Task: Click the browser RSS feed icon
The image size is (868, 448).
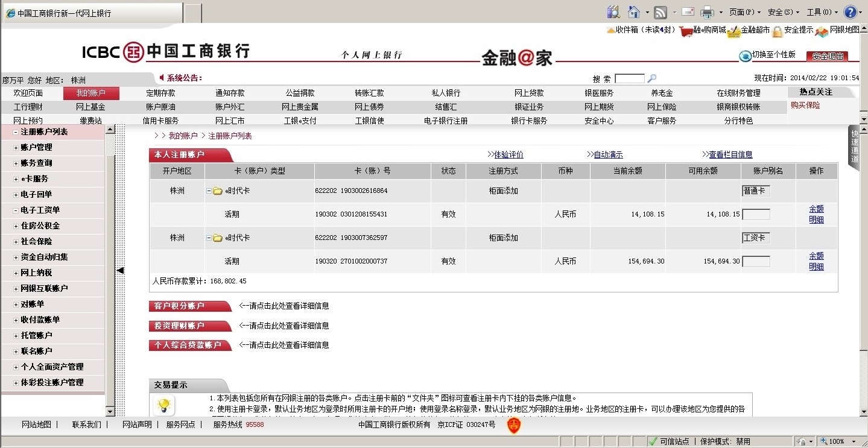Action: [661, 12]
